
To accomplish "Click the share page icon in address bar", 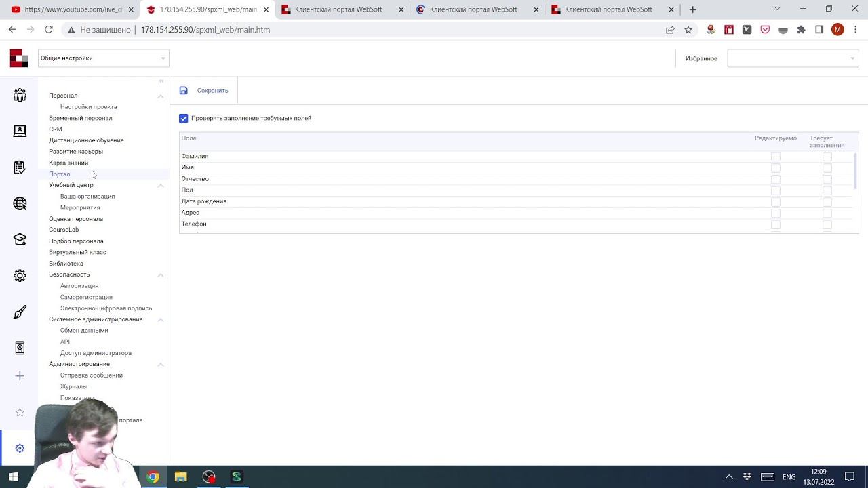I will pyautogui.click(x=670, y=30).
